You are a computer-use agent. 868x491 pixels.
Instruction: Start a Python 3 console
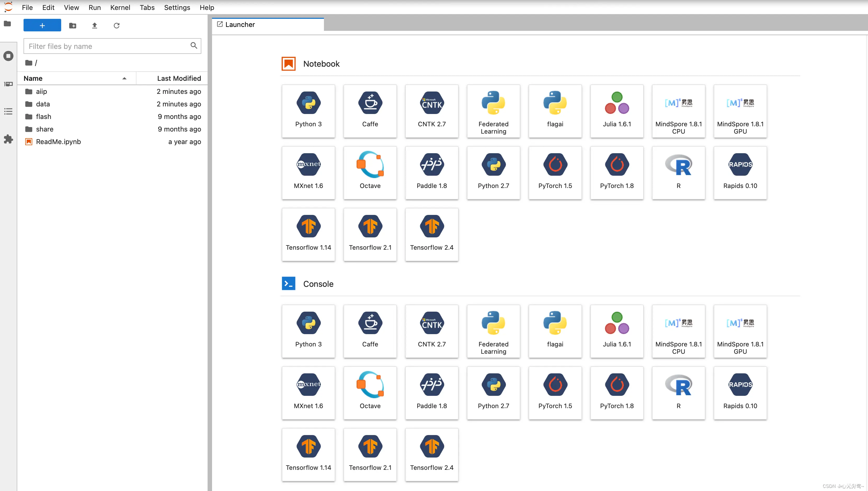point(309,331)
